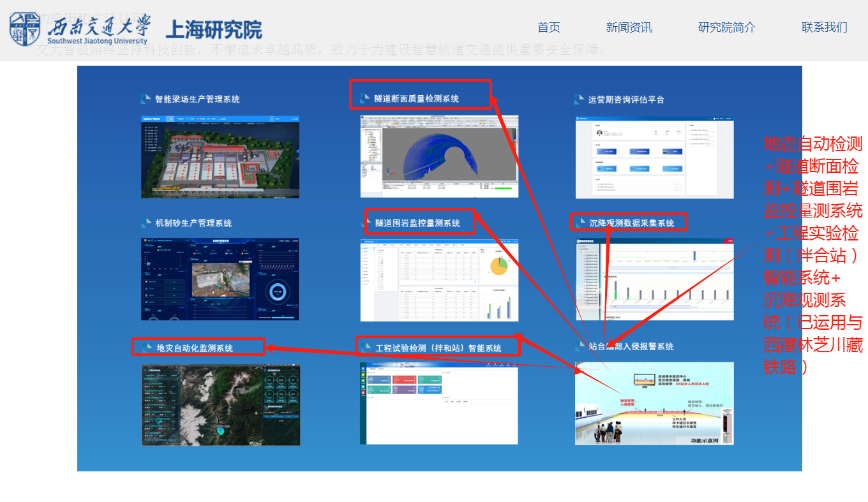
Task: Click the 隧道围岩监控量测系统 heading
Action: pos(417,223)
